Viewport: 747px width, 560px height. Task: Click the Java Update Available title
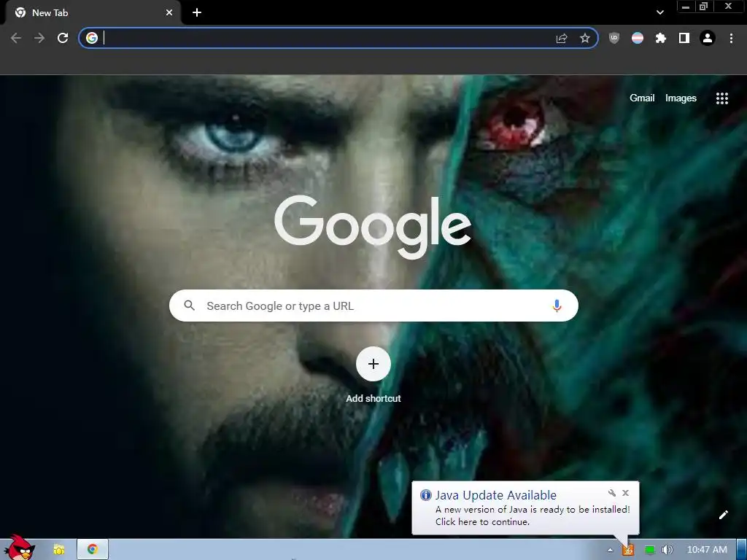[495, 495]
